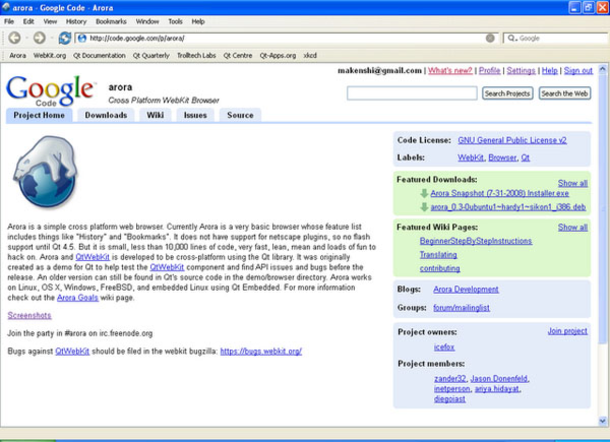Open the Bookmarks menu
610x442 pixels.
tap(111, 21)
